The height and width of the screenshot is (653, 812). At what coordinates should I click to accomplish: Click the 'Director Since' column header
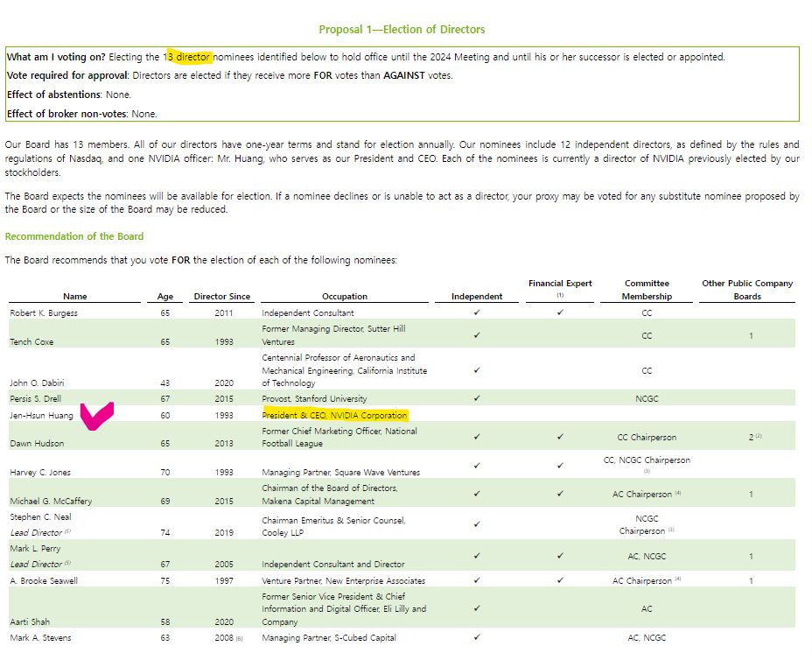coord(222,297)
